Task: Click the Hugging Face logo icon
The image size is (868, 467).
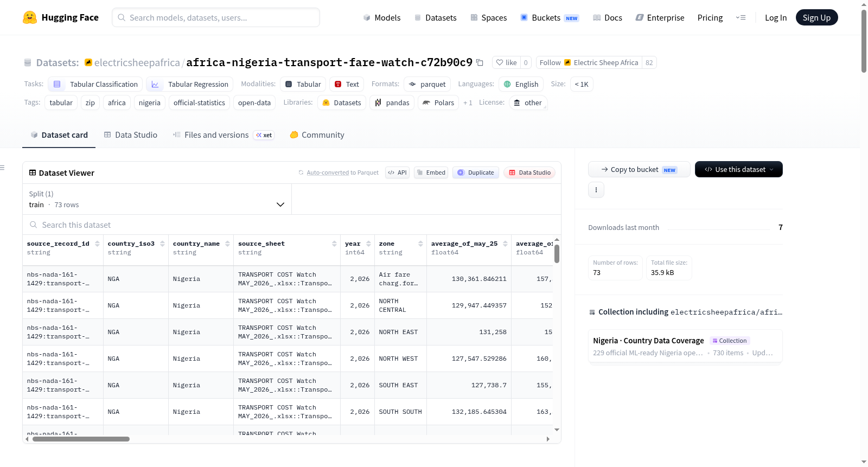Action: pos(30,17)
